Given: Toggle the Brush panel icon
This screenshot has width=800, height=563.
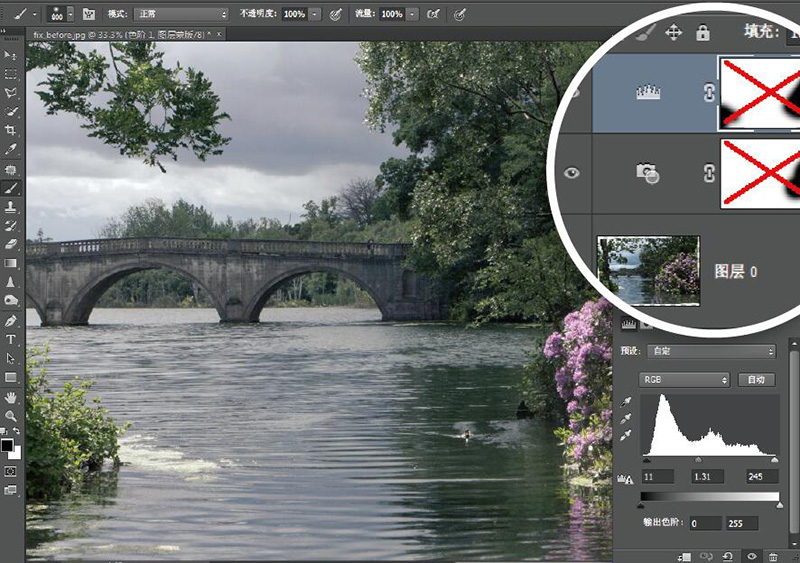Looking at the screenshot, I should (x=89, y=14).
